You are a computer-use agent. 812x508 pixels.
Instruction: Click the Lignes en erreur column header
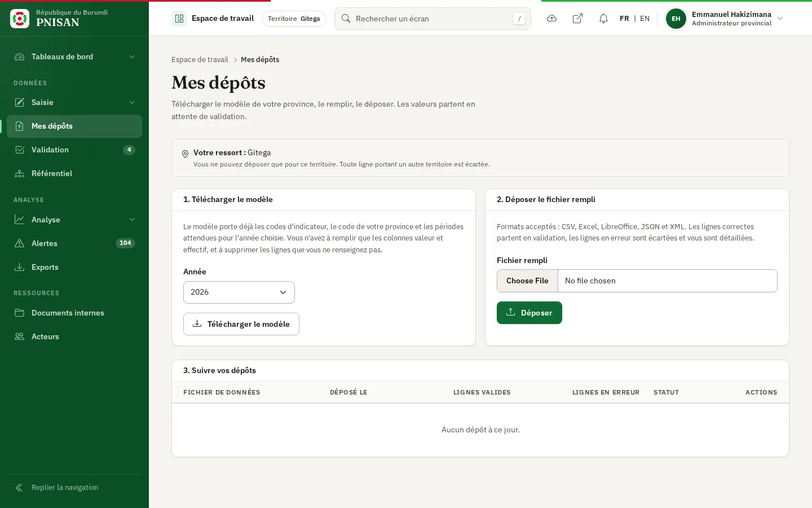606,392
